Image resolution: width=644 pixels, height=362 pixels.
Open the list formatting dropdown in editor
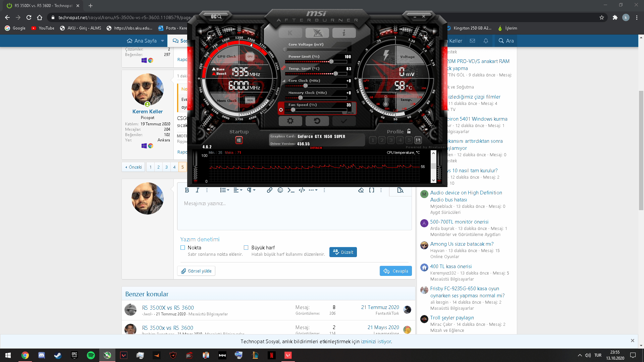click(x=224, y=190)
